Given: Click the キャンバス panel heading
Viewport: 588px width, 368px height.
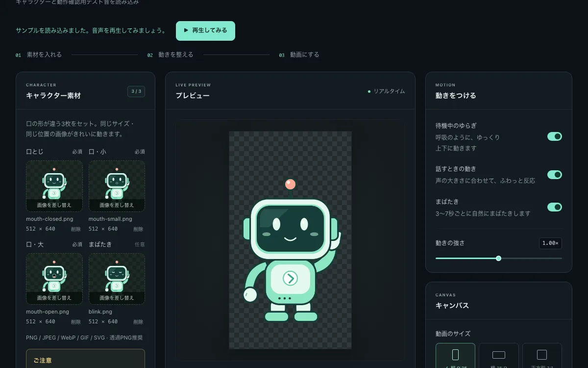Looking at the screenshot, I should (x=452, y=305).
